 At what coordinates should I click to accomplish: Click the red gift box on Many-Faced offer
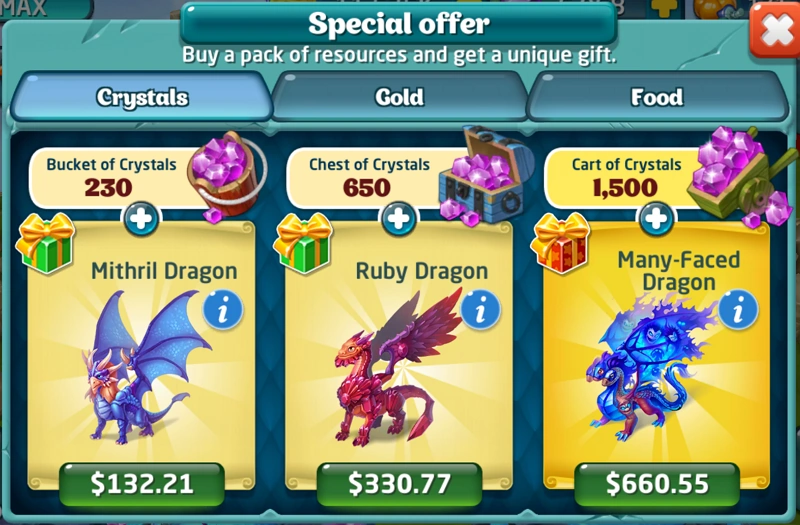coord(561,243)
